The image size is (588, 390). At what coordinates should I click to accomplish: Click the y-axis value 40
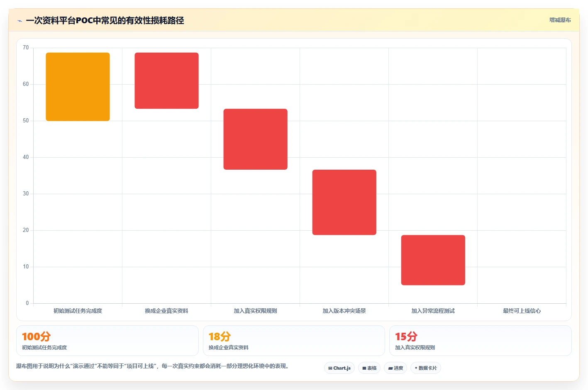pos(26,157)
